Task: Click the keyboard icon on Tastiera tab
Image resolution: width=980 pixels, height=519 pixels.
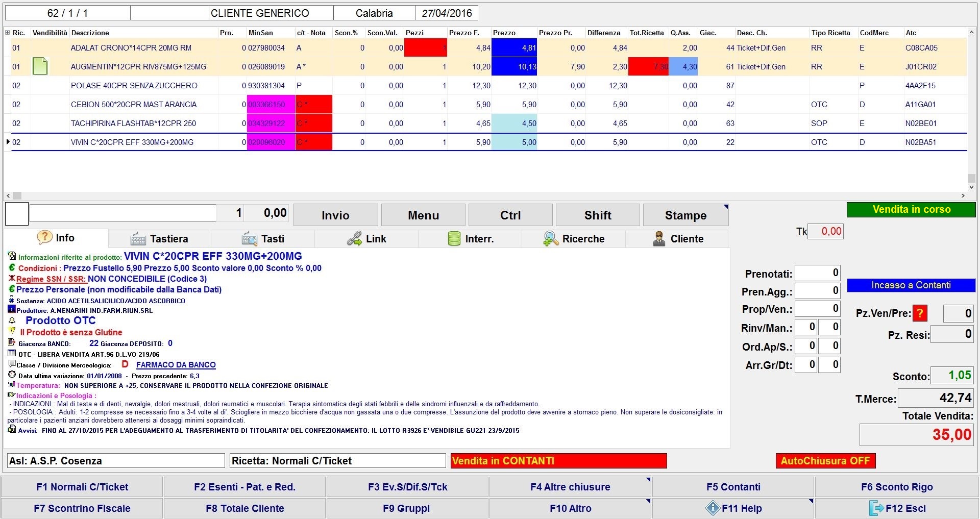Action: (138, 239)
